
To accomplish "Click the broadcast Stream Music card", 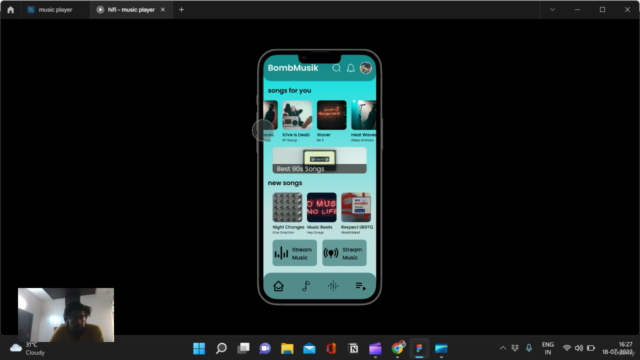I will 344,253.
